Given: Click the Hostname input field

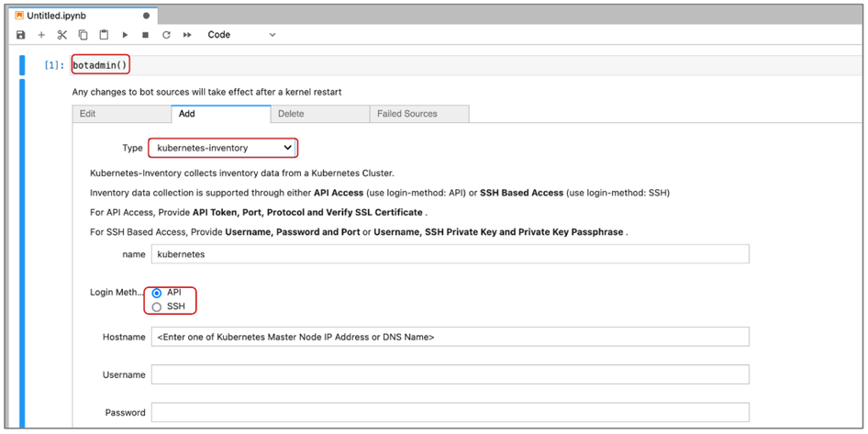Looking at the screenshot, I should click(x=450, y=337).
